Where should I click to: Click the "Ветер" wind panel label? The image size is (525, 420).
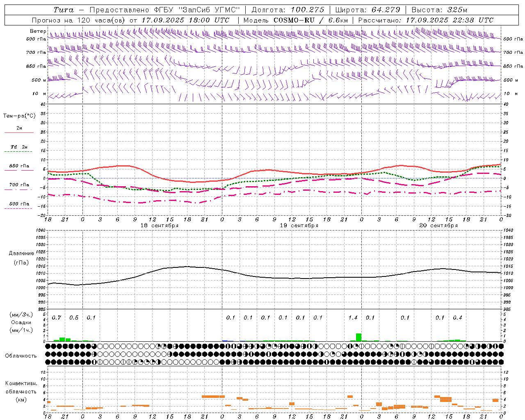38,31
